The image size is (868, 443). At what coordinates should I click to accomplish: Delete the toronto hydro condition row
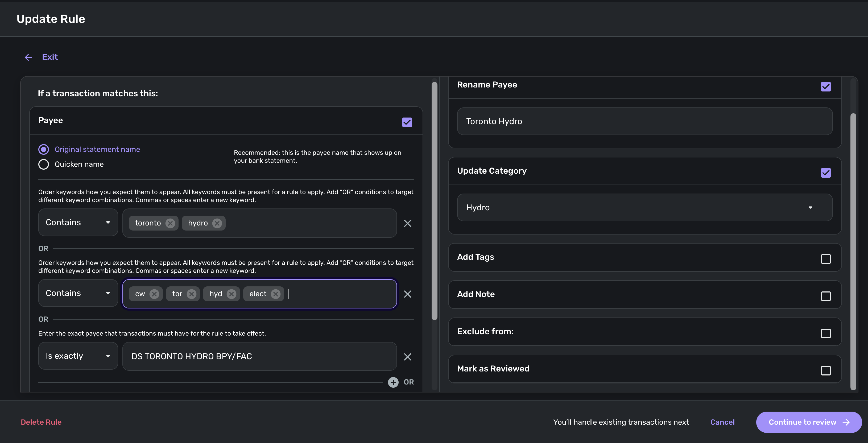click(407, 223)
